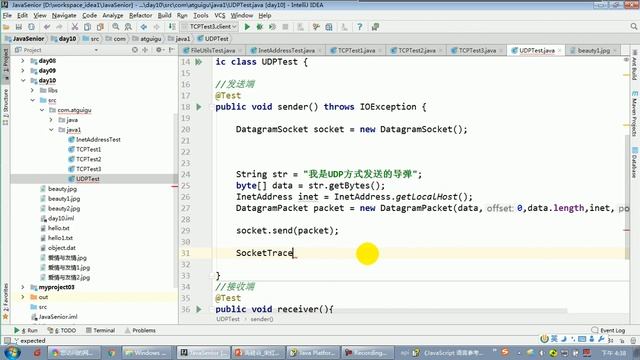
Task: Open the Problems tool window button
Action: 140,330
